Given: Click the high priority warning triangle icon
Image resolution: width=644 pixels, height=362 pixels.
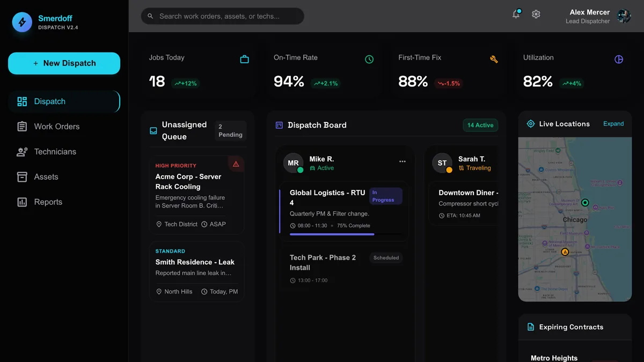Looking at the screenshot, I should click(236, 164).
